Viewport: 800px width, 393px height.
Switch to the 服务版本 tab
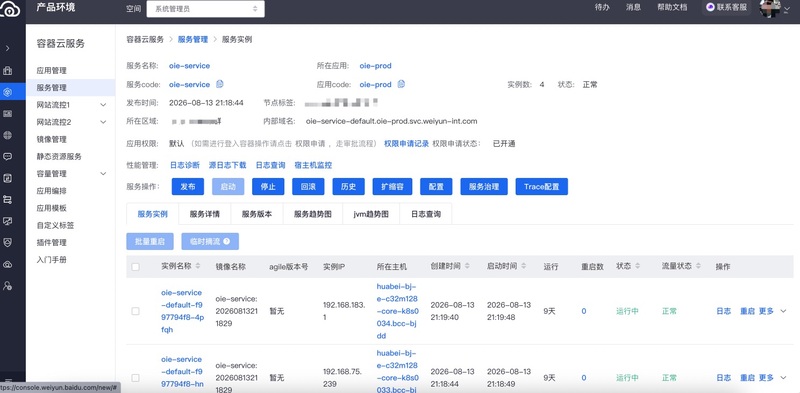click(257, 214)
